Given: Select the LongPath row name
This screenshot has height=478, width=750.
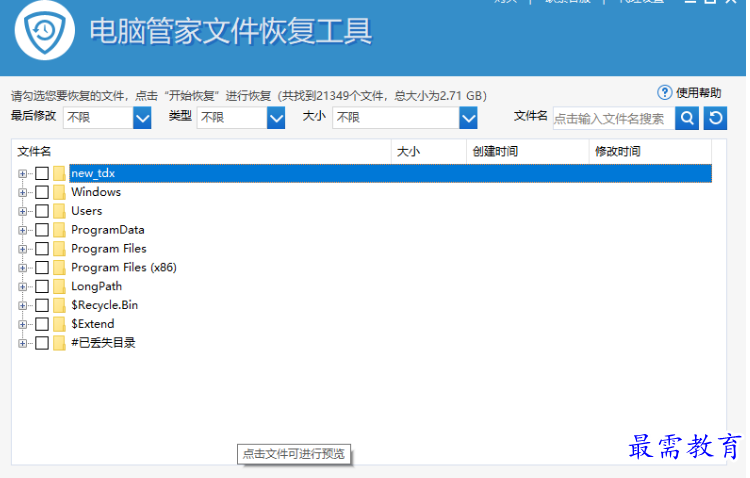Looking at the screenshot, I should click(x=97, y=286).
